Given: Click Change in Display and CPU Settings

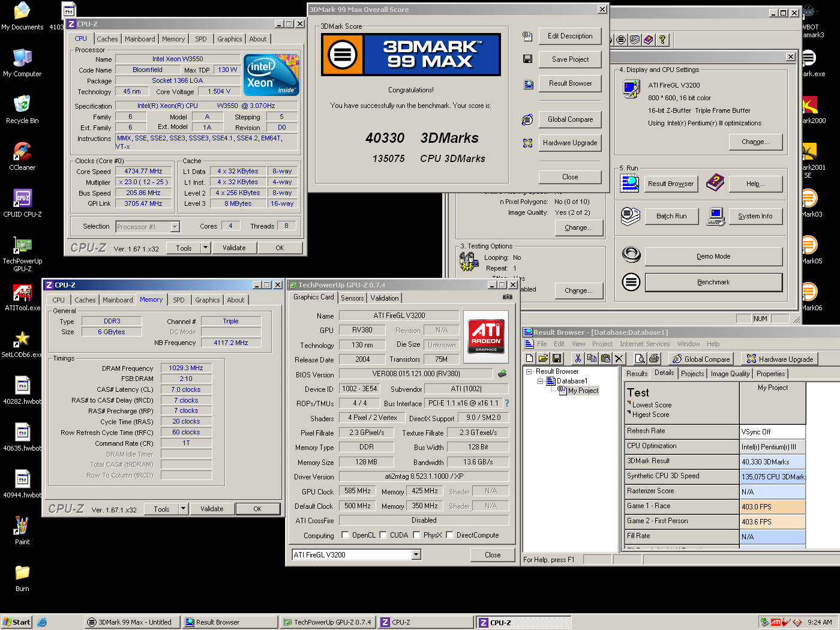Looking at the screenshot, I should (757, 142).
